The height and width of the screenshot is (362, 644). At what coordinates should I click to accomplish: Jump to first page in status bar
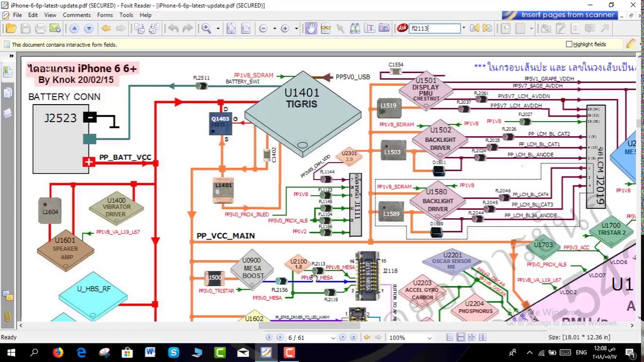click(x=269, y=337)
